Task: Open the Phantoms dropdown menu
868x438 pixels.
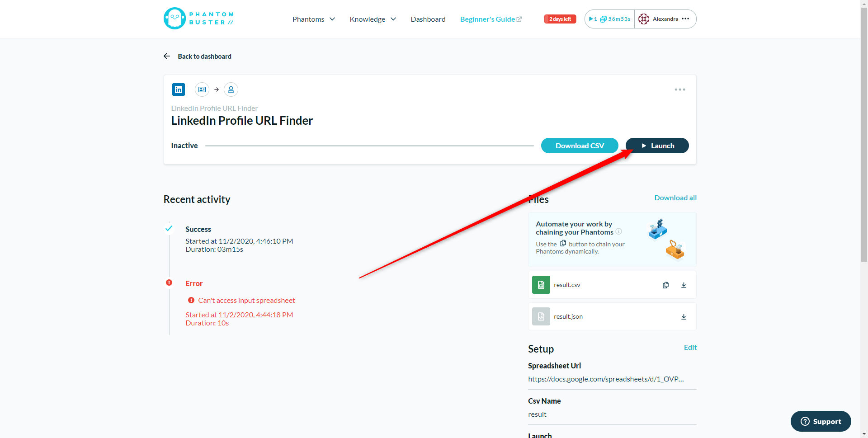Action: (x=313, y=19)
